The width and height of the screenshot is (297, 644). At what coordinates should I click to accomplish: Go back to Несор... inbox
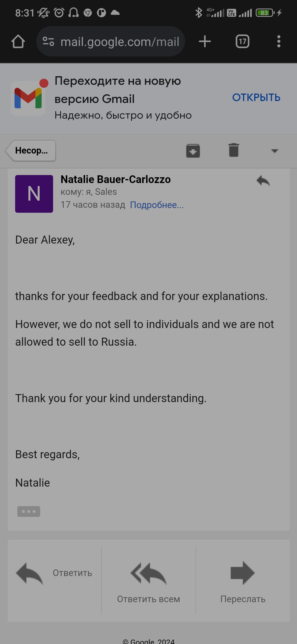(31, 151)
